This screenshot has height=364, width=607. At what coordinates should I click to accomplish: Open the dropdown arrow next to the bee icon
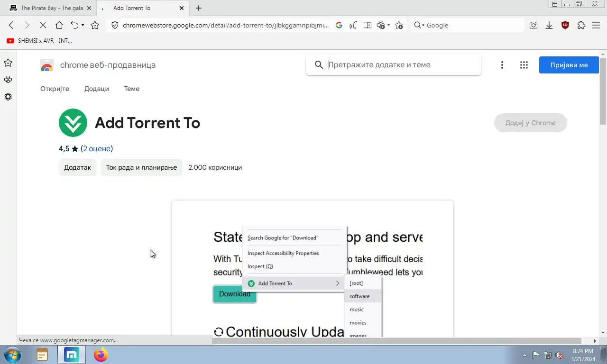pos(388,25)
